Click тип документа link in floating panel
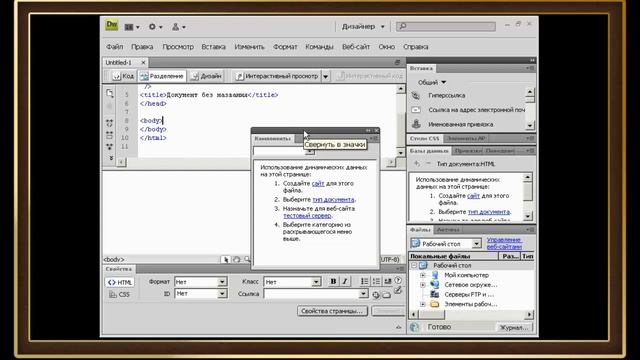The width and height of the screenshot is (640, 360). (x=333, y=200)
